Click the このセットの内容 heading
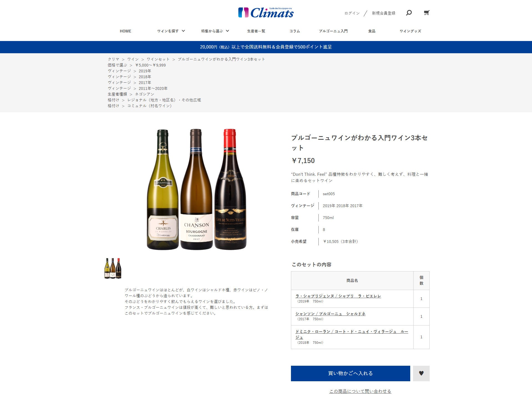This screenshot has height=399, width=532. pyautogui.click(x=311, y=264)
